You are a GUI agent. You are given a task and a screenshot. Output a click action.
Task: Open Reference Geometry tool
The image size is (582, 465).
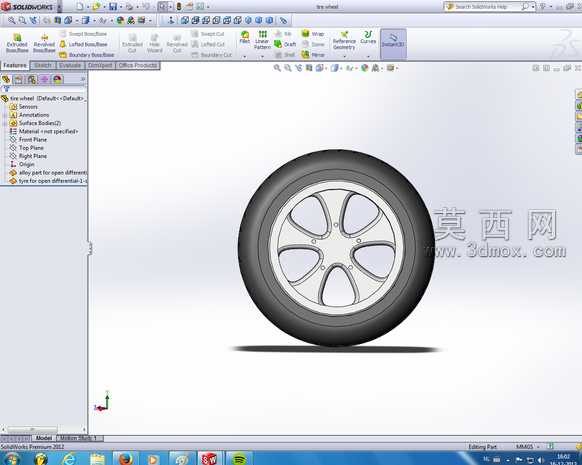[344, 41]
